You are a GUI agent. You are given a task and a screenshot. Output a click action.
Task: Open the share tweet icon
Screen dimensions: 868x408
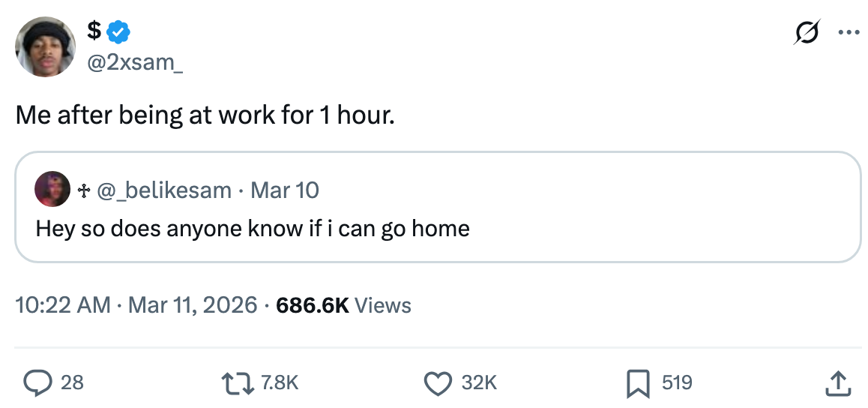click(838, 382)
